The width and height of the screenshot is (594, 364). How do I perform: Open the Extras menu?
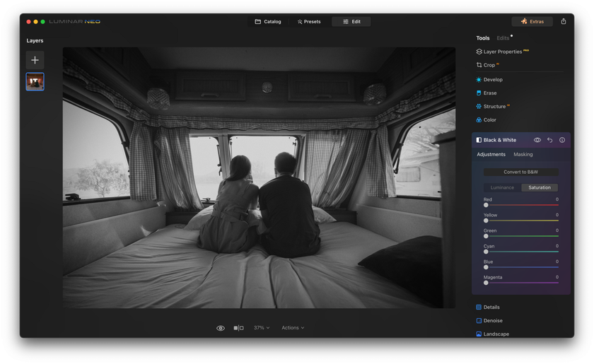pos(532,22)
